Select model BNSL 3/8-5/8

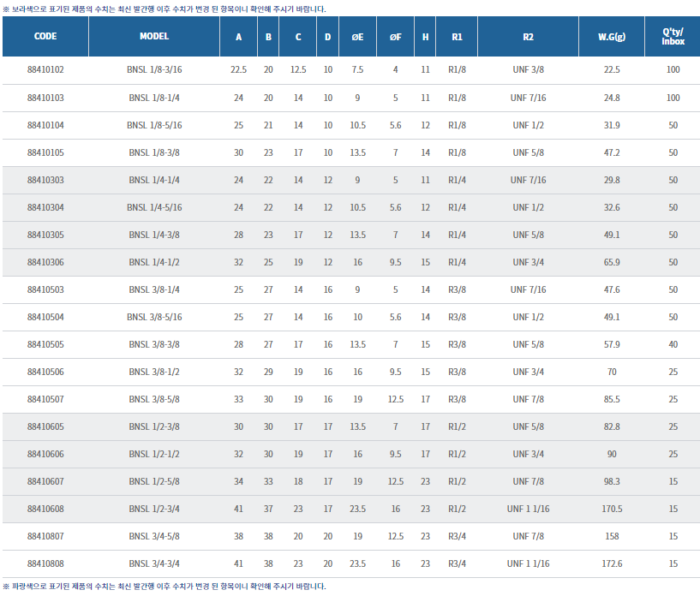coord(154,399)
